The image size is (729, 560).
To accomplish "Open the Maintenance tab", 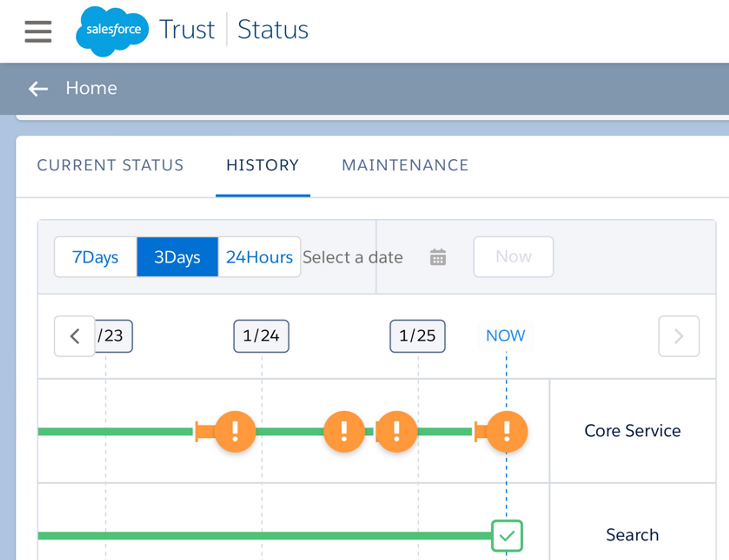I will point(405,165).
